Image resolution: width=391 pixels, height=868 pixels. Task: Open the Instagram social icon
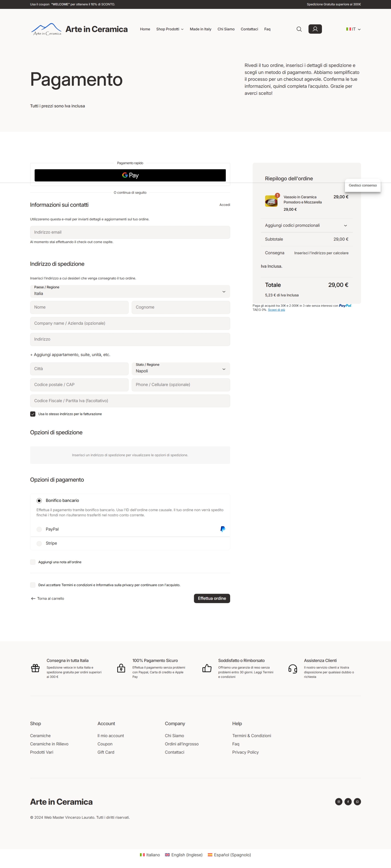339,802
